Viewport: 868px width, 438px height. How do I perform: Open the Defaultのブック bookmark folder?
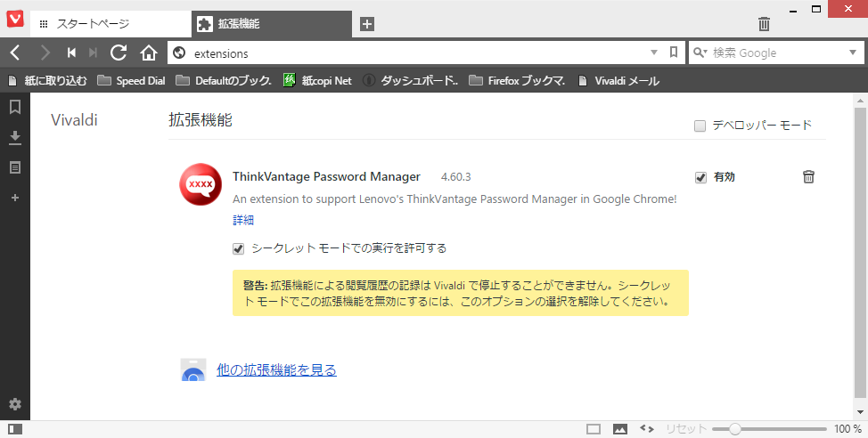[224, 81]
